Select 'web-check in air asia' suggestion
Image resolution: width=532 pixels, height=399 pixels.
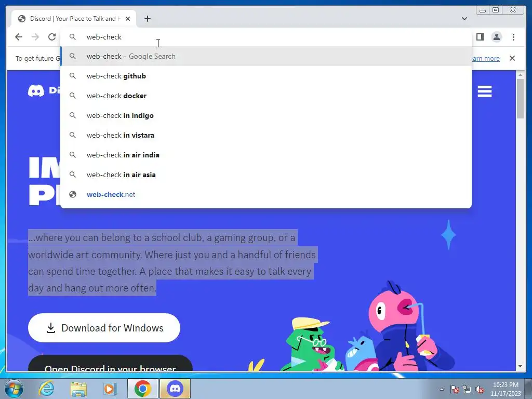[x=266, y=175]
